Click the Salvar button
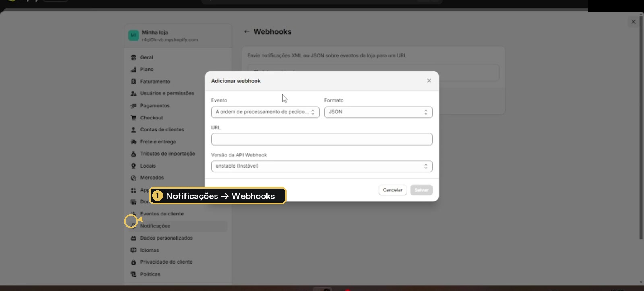The height and width of the screenshot is (291, 644). pos(421,190)
